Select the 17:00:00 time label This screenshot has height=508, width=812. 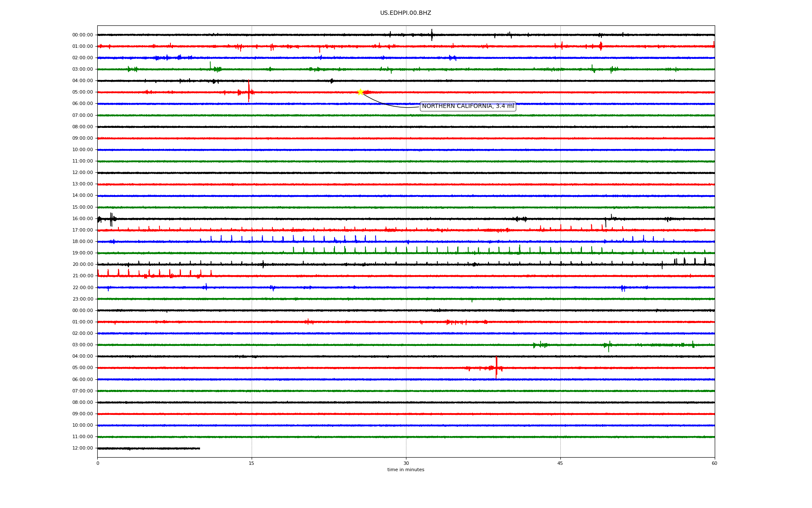[82, 230]
